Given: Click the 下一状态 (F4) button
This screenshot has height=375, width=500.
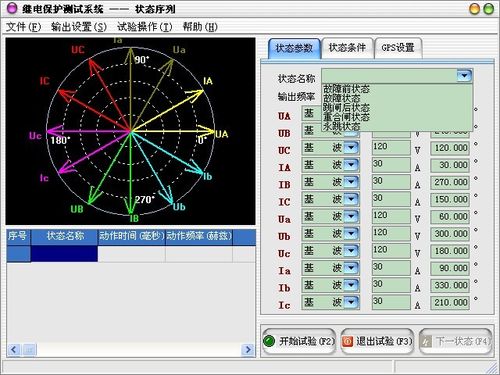Looking at the screenshot, I should point(456,341).
